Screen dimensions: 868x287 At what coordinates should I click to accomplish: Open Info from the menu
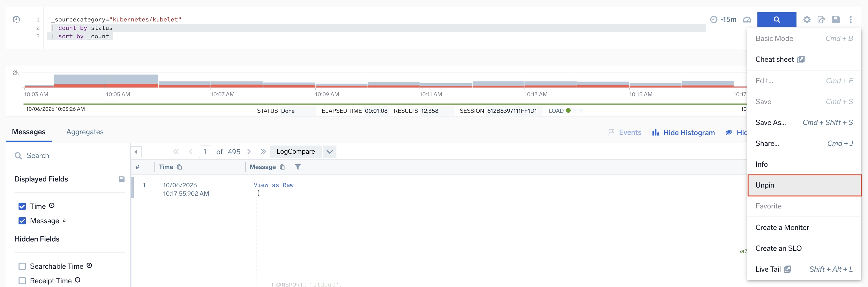804,164
